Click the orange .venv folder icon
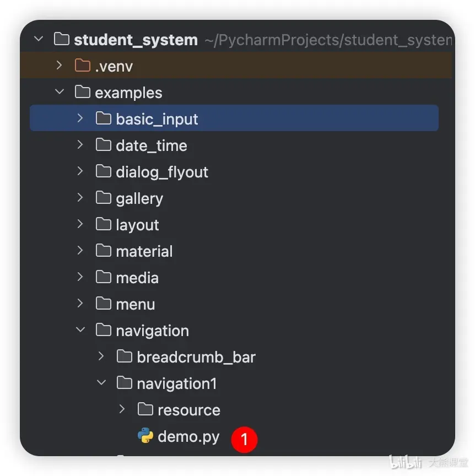Viewport: 475px width, 476px height. (x=82, y=65)
